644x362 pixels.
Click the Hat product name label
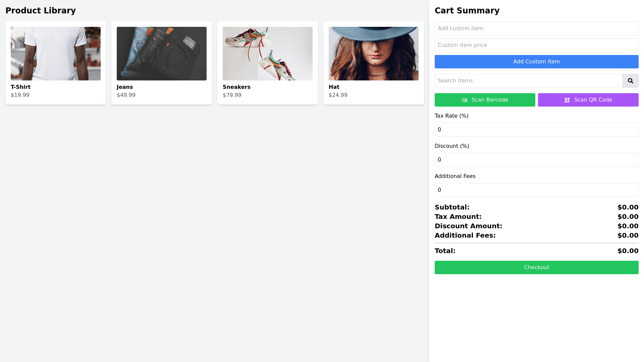pos(334,87)
